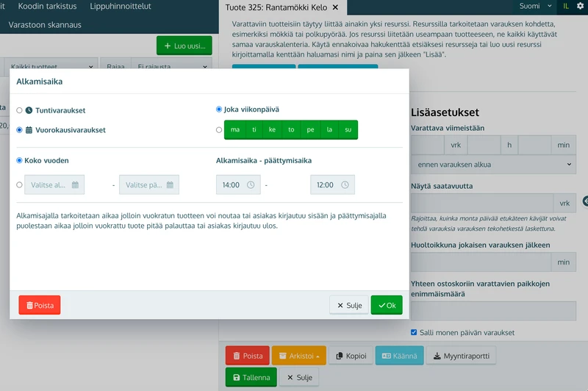588x391 pixels.
Task: Confirm with the green Ok button
Action: 387,305
